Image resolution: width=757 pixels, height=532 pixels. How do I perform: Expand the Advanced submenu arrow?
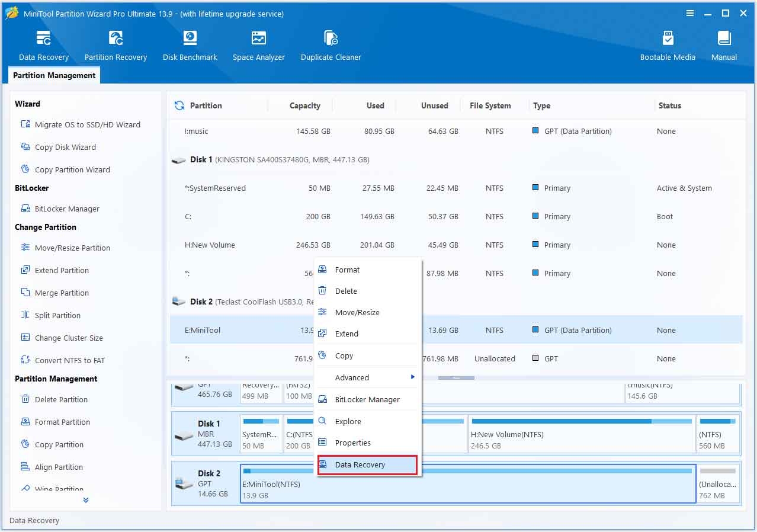(x=412, y=377)
